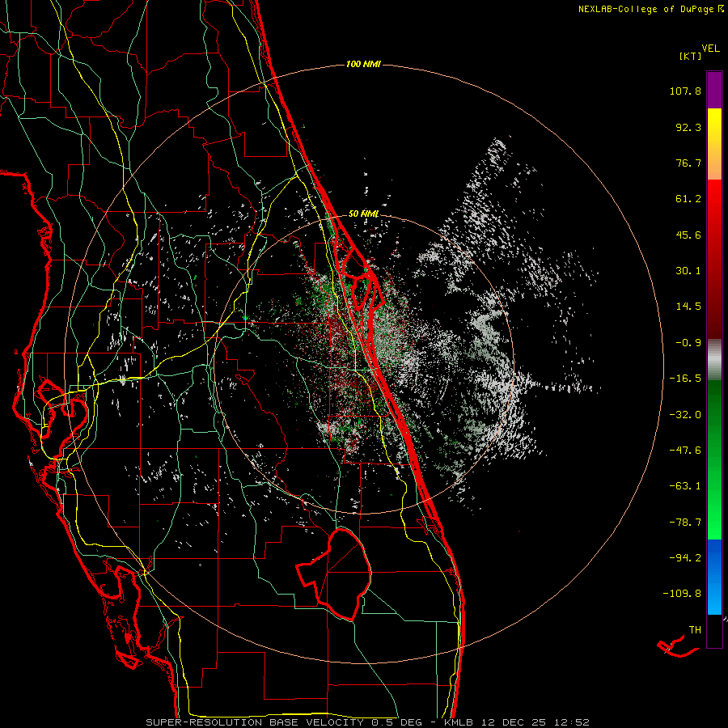Click the 50 NMI range ring label

(363, 214)
